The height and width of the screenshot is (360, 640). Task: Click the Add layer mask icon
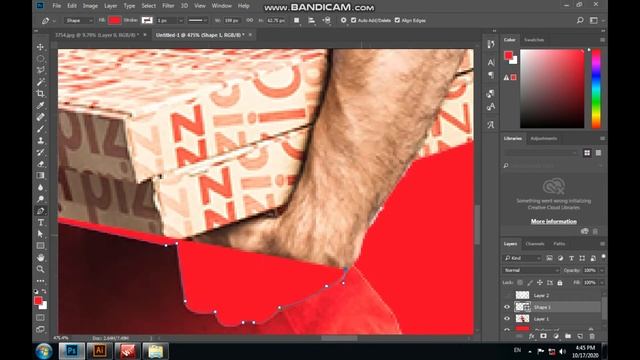pyautogui.click(x=543, y=336)
